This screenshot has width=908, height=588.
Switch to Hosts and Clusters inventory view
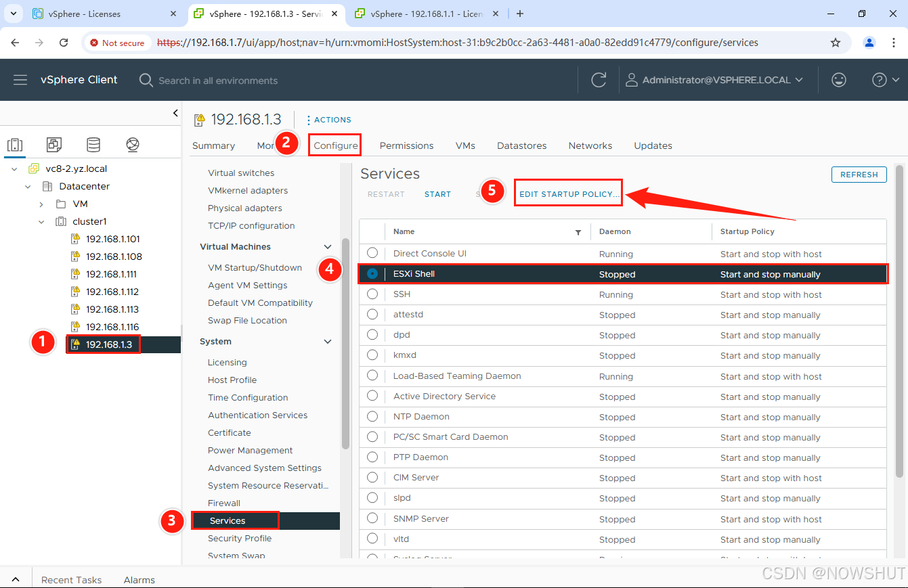[15, 145]
